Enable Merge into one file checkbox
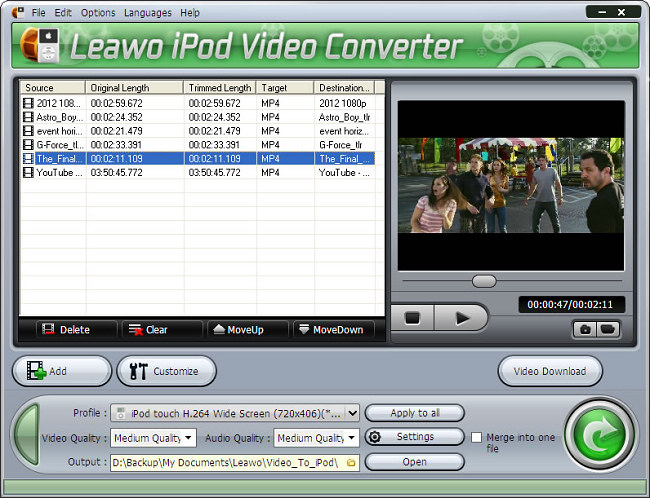 pyautogui.click(x=477, y=437)
